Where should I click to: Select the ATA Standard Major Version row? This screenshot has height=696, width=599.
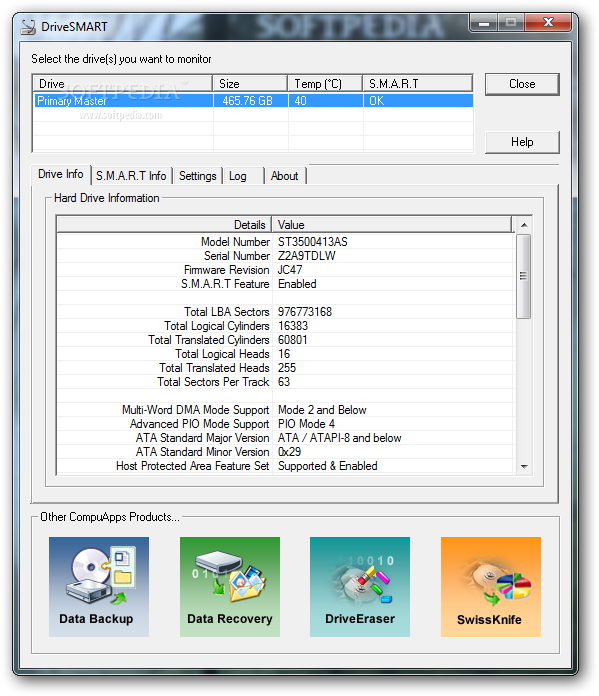(286, 438)
